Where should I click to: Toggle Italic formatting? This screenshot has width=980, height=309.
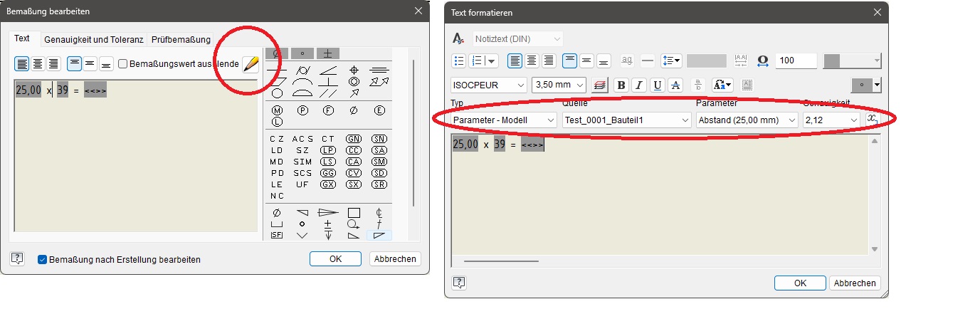(x=638, y=85)
